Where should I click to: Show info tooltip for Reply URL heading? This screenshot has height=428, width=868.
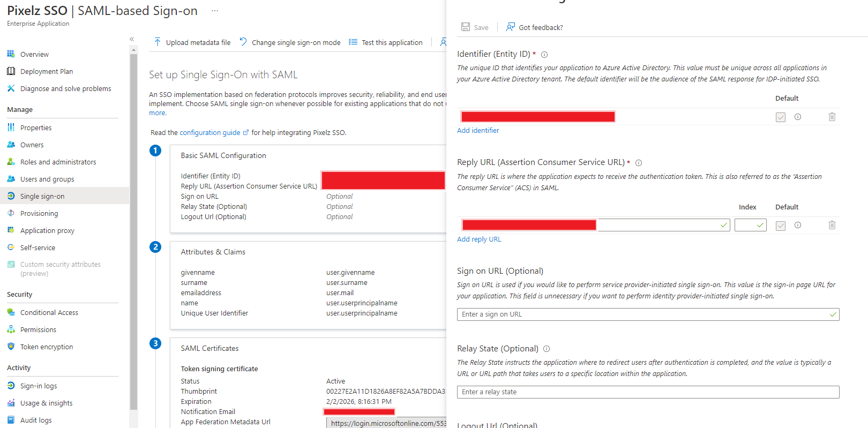click(639, 163)
